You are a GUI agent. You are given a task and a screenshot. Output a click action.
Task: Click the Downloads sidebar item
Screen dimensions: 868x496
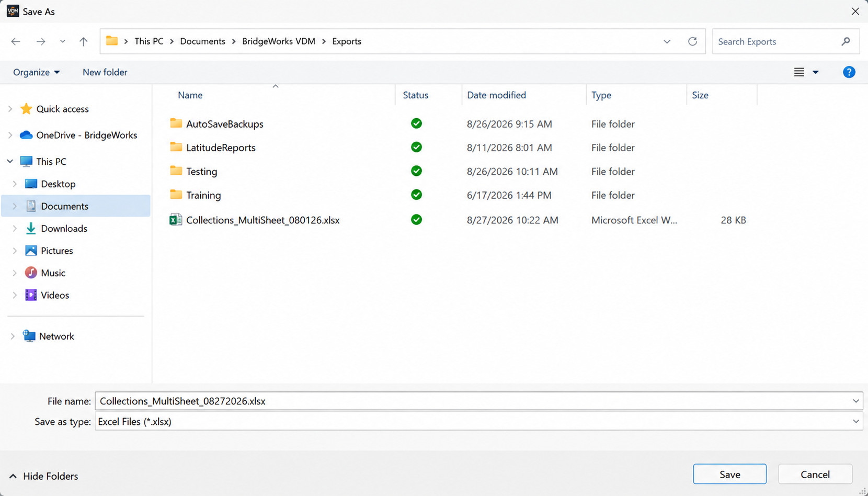click(64, 229)
